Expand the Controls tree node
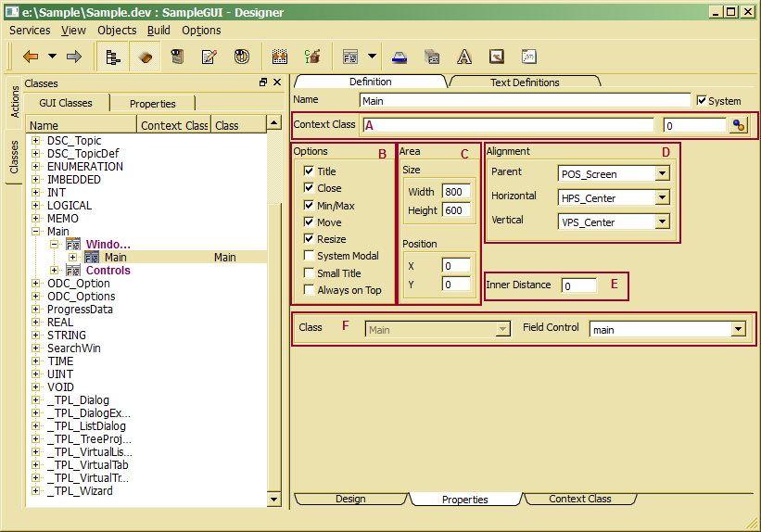This screenshot has width=761, height=532. pyautogui.click(x=54, y=271)
